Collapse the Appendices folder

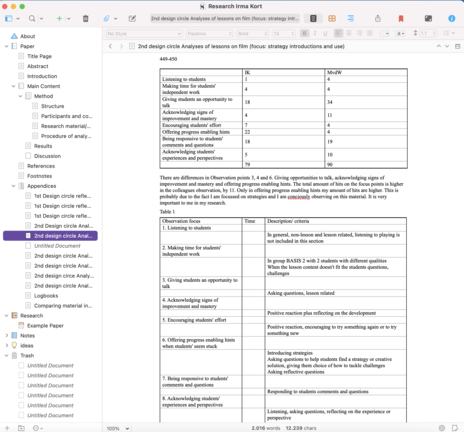13,186
